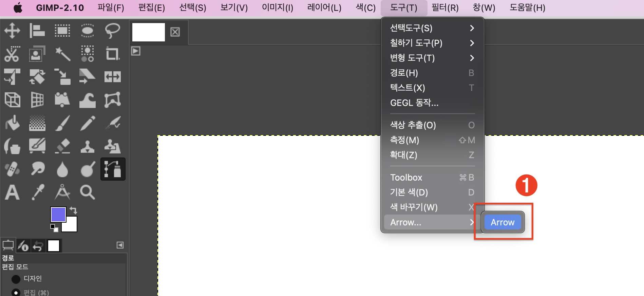
Task: Select the Text tool
Action: click(12, 192)
